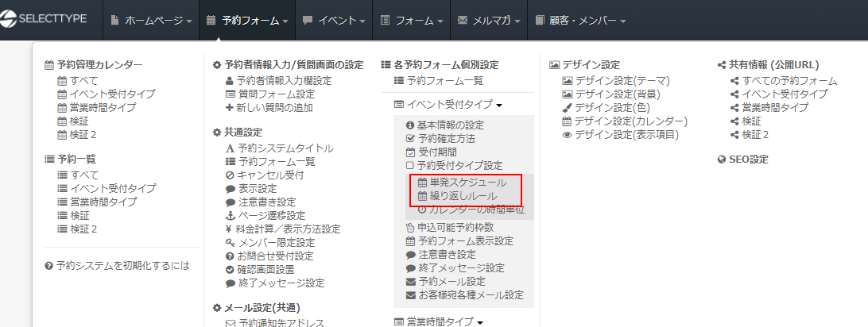Open 営業時間タイプ under 共有情報

coord(769,107)
